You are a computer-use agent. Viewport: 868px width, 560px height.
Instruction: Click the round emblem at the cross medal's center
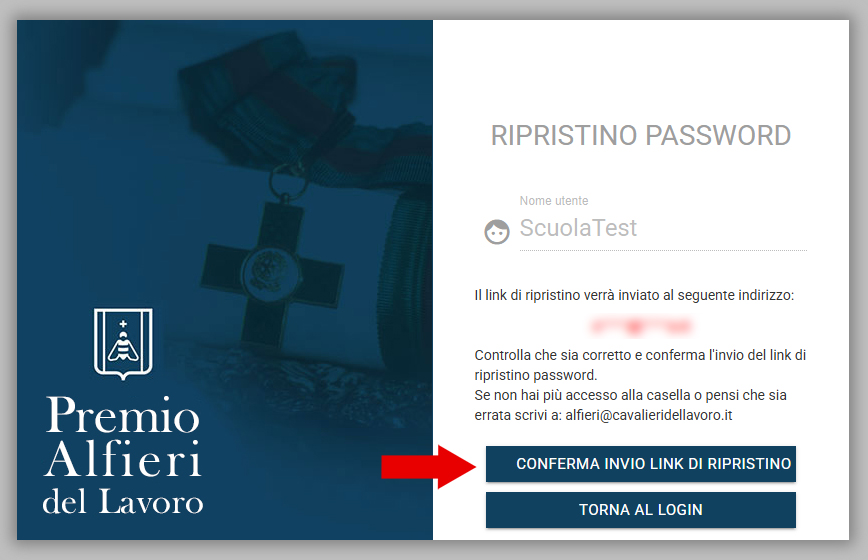270,273
